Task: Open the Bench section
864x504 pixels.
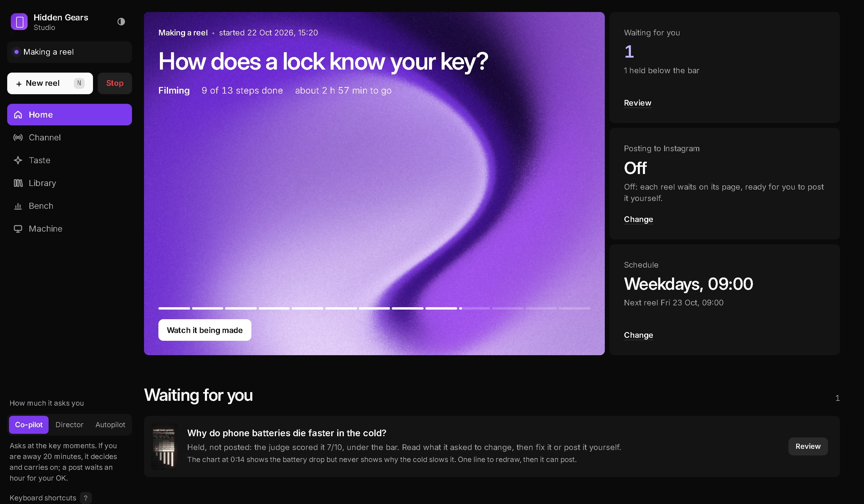Action: pyautogui.click(x=70, y=206)
